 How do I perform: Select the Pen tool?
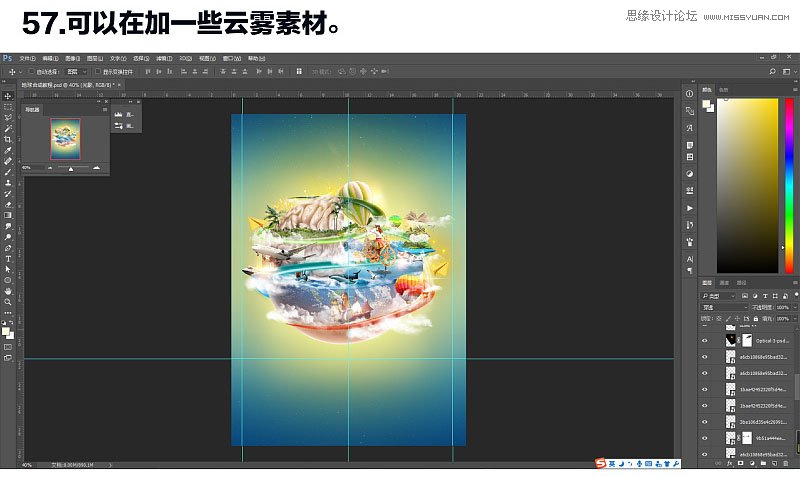pos(8,248)
